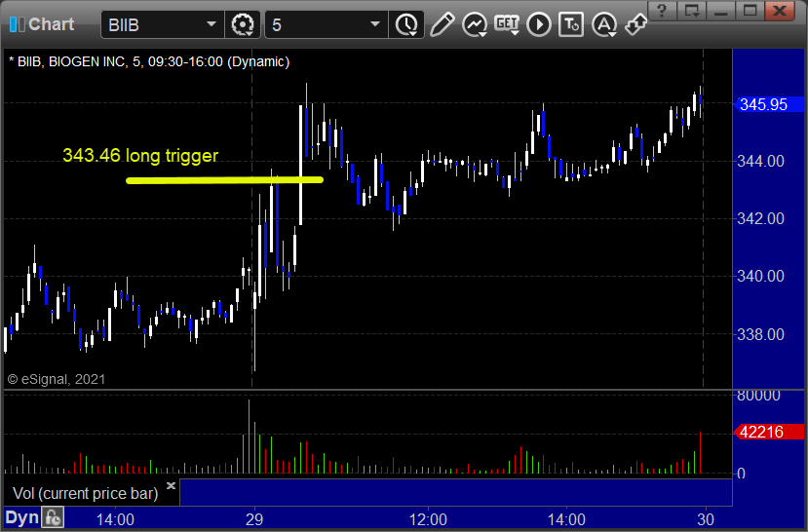Click the help question mark button
This screenshot has height=532, width=808.
(x=662, y=11)
